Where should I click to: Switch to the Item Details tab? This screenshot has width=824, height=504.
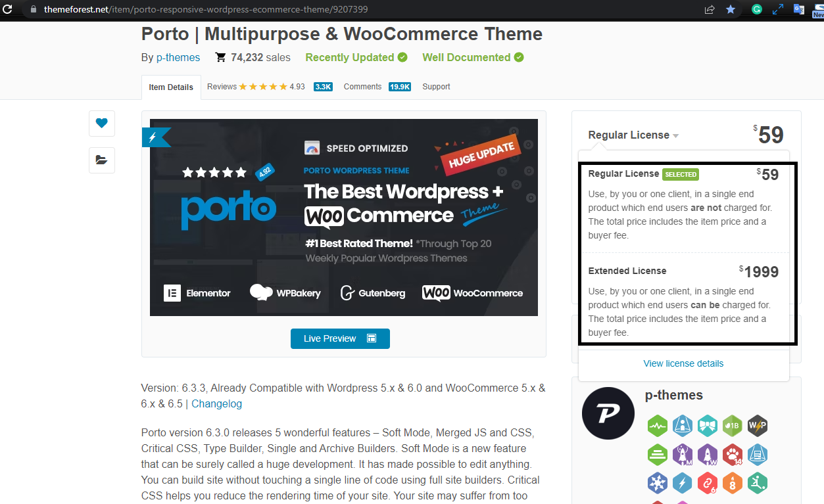171,87
